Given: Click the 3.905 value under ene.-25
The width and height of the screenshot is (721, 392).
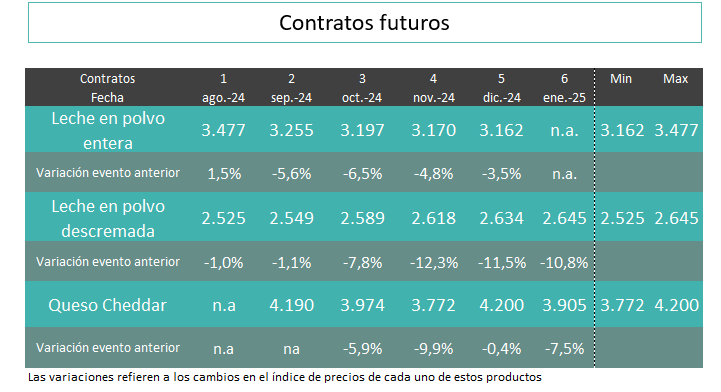Looking at the screenshot, I should [564, 305].
